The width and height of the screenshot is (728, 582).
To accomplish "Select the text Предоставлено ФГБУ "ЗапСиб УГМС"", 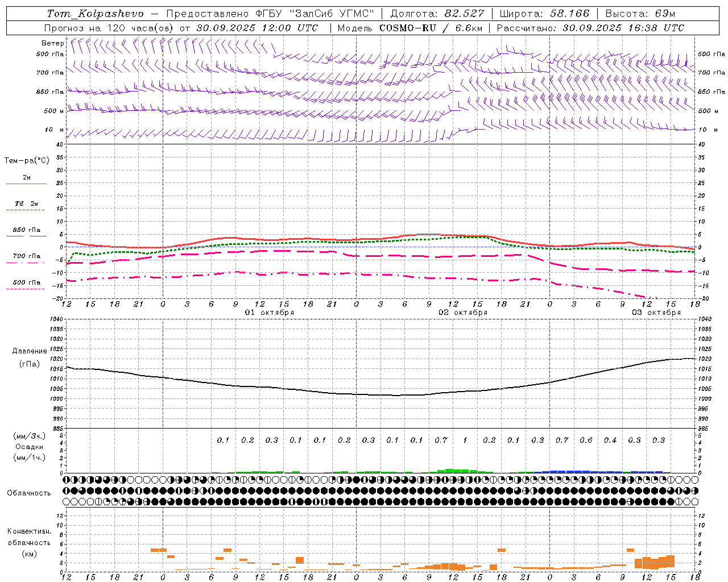I will [x=270, y=14].
